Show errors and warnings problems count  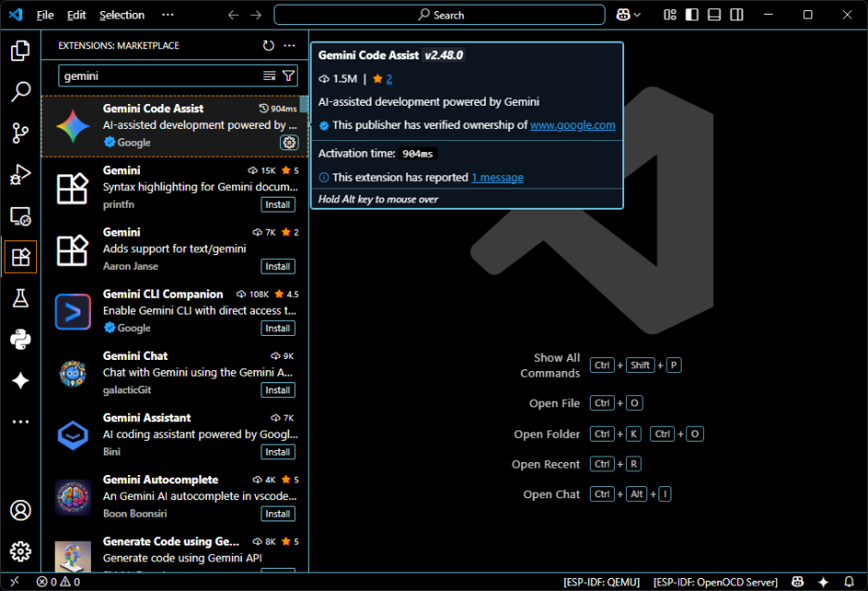tap(58, 582)
